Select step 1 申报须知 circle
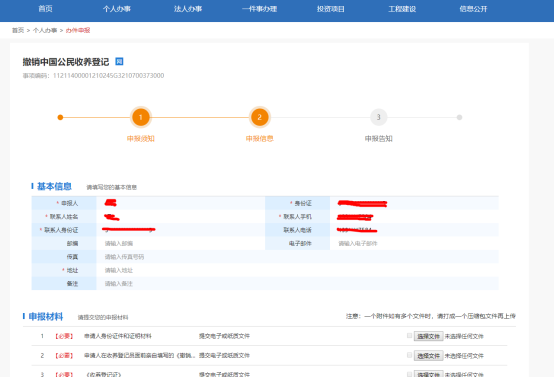The image size is (554, 377). 141,117
